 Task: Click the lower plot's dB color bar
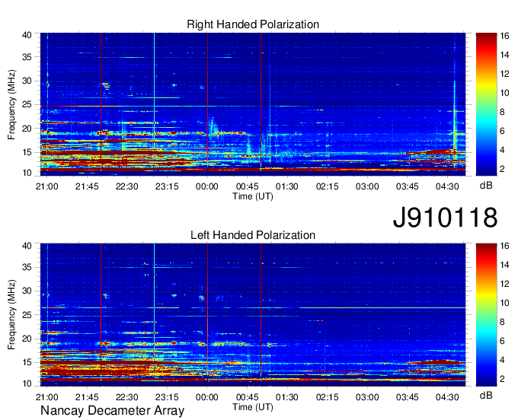486,315
